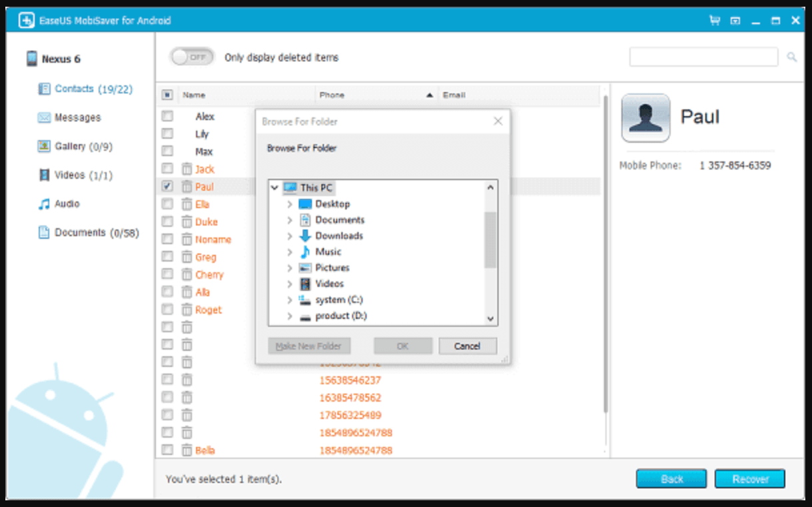The height and width of the screenshot is (507, 812).
Task: Collapse the This PC tree node
Action: coord(274,187)
